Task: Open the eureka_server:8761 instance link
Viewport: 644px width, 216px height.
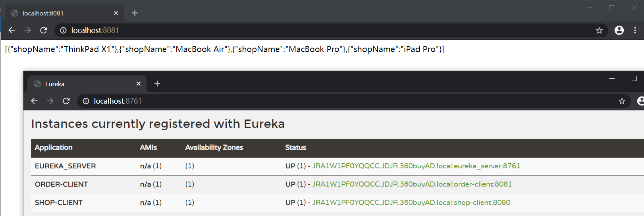Action: tap(416, 166)
